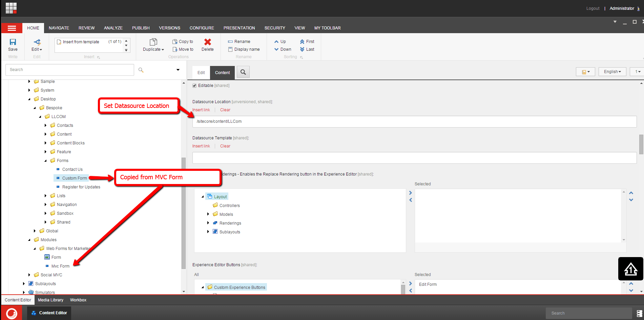Switch to the PUBLISH ribbon tab
644x320 pixels.
[x=141, y=28]
